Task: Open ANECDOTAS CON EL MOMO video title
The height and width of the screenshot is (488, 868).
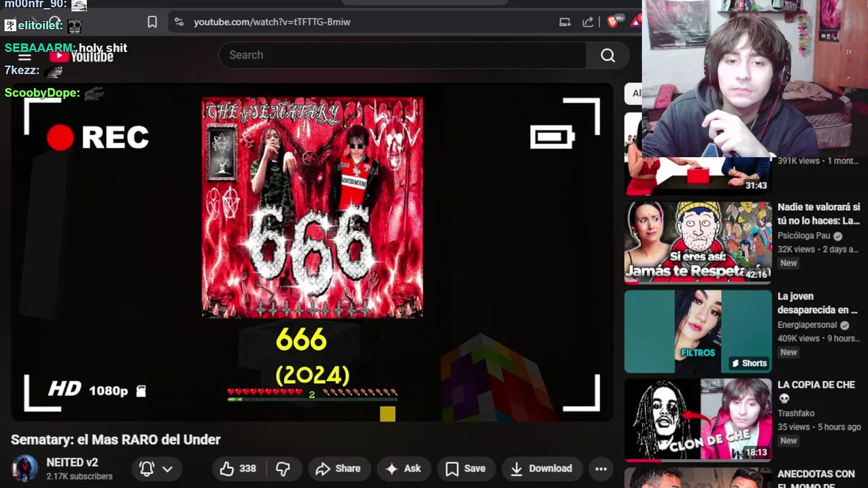Action: click(x=816, y=480)
